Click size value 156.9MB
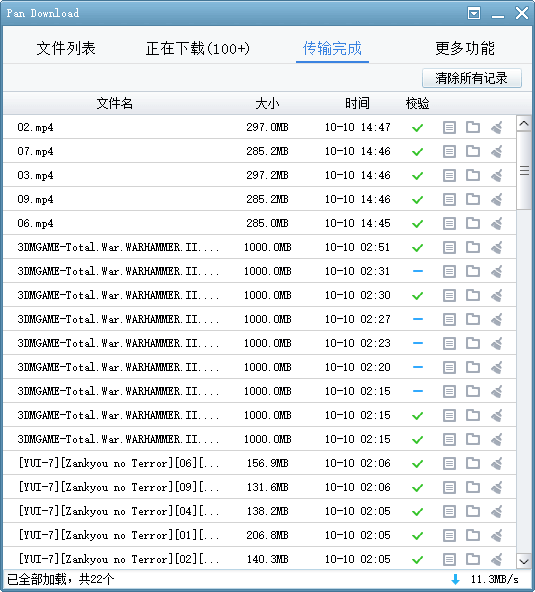Screen dimensions: 535x592 [x=267, y=463]
